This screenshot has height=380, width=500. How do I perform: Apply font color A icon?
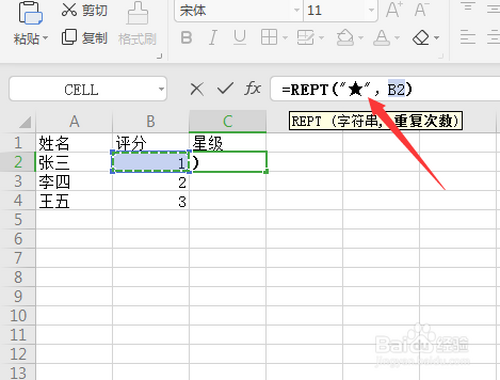[x=382, y=37]
